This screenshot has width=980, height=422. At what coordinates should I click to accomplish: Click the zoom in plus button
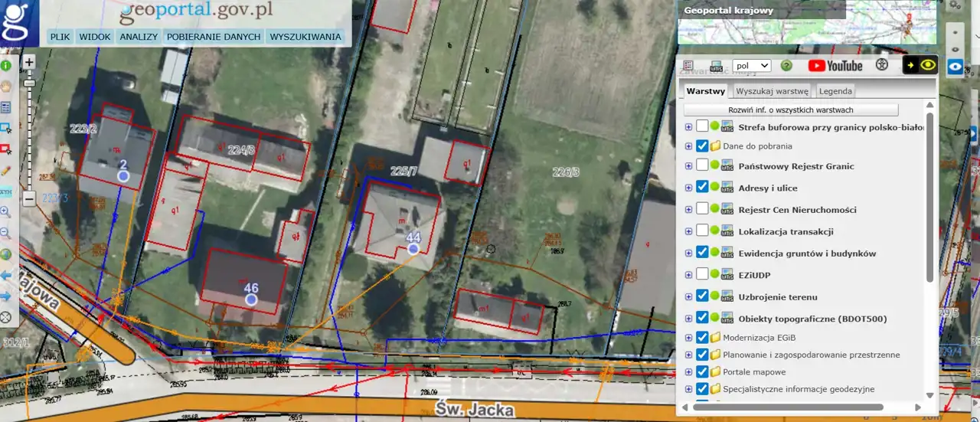click(x=29, y=62)
